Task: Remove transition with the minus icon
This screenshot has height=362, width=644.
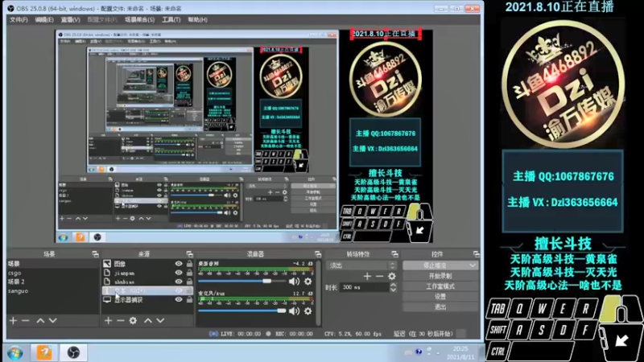Action: click(x=379, y=276)
